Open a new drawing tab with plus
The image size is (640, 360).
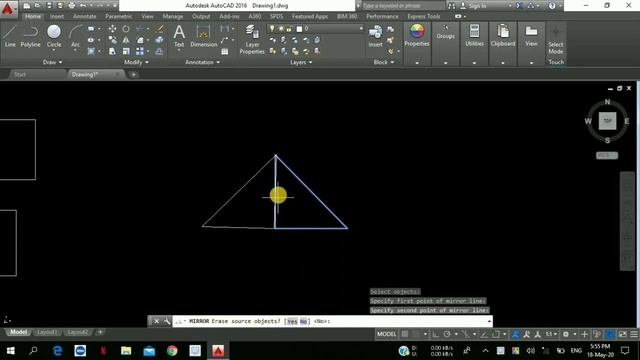pyautogui.click(x=133, y=74)
